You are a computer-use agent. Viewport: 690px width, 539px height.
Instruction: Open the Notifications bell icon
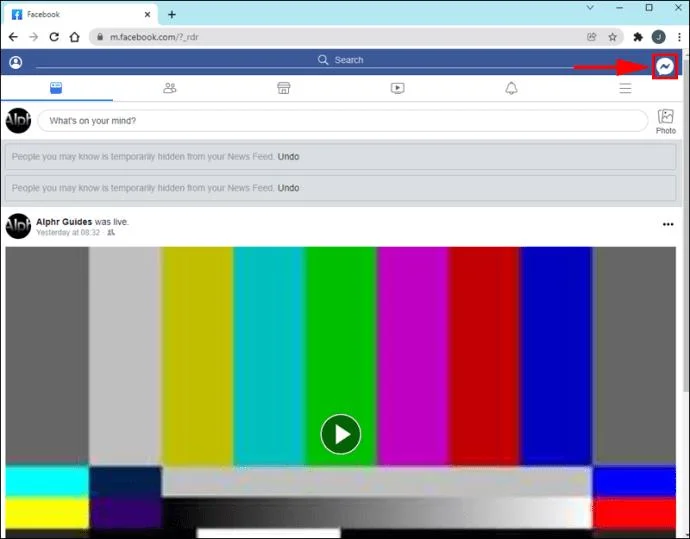(x=511, y=88)
